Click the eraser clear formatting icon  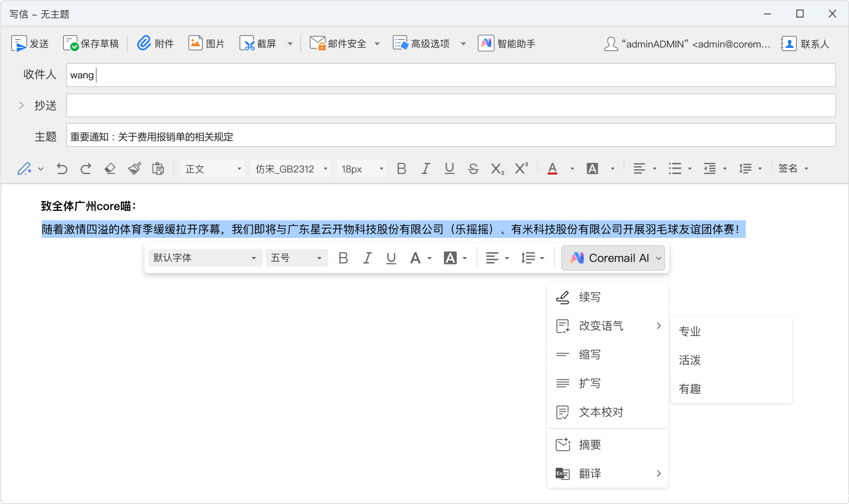coord(110,169)
